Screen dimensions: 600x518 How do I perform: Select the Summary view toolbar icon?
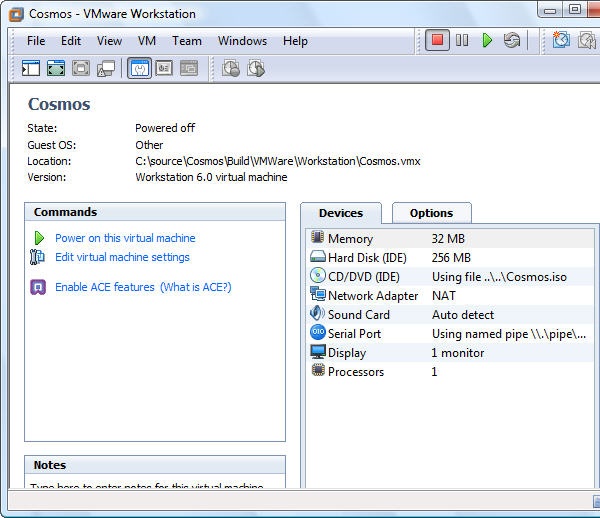[139, 68]
